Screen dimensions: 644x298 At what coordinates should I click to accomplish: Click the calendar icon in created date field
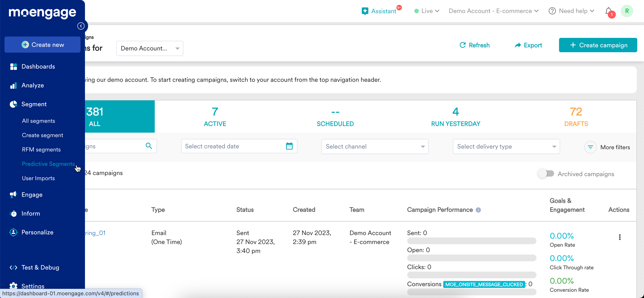click(x=289, y=146)
